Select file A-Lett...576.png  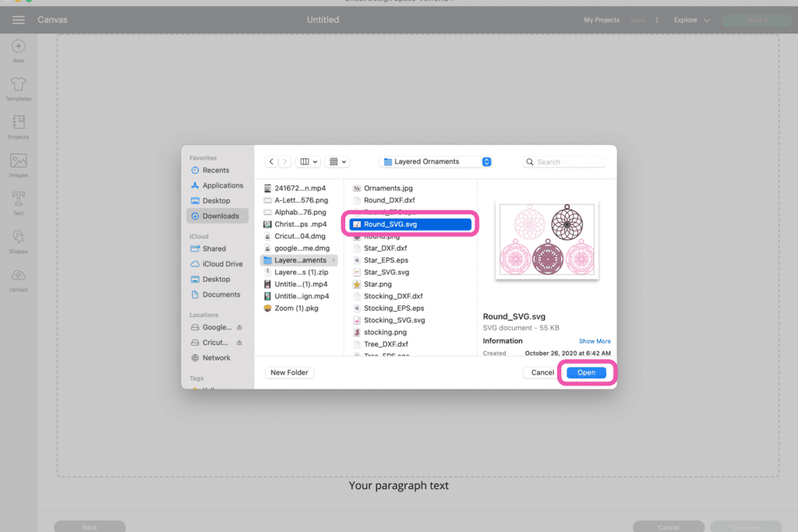299,200
